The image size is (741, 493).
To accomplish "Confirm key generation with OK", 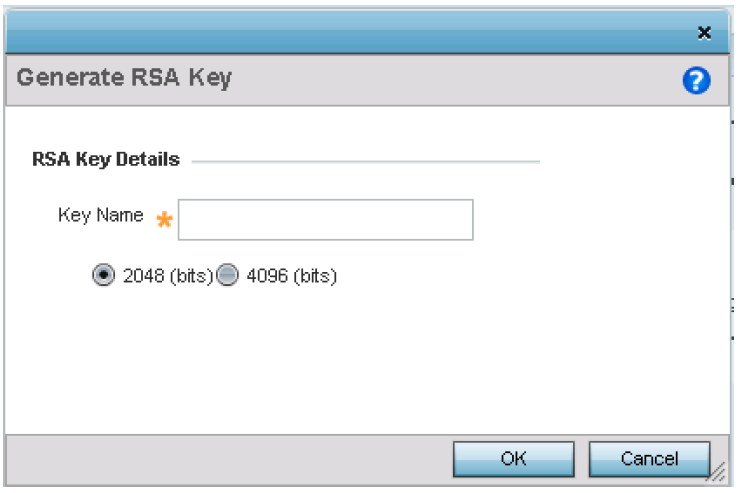I will point(514,459).
